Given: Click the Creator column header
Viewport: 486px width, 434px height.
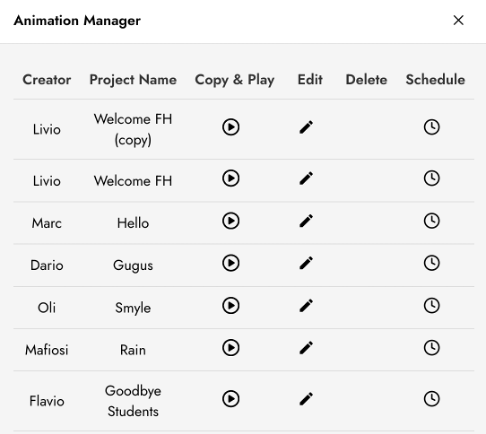Looking at the screenshot, I should tap(47, 80).
